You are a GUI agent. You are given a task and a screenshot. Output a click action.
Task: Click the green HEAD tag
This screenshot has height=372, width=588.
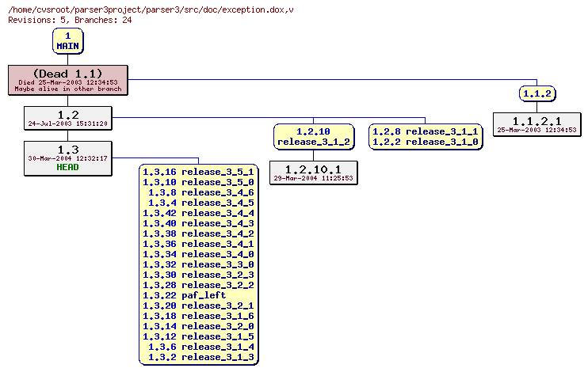[x=68, y=168]
